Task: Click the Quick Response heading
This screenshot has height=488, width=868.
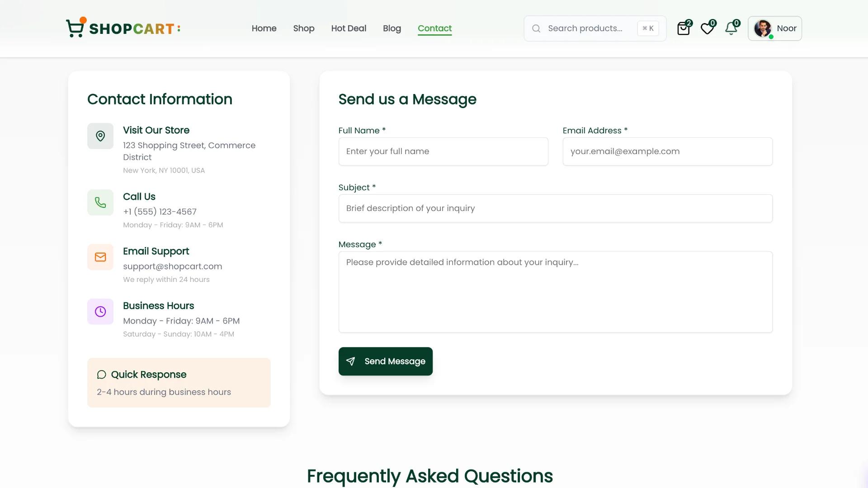Action: 149,375
